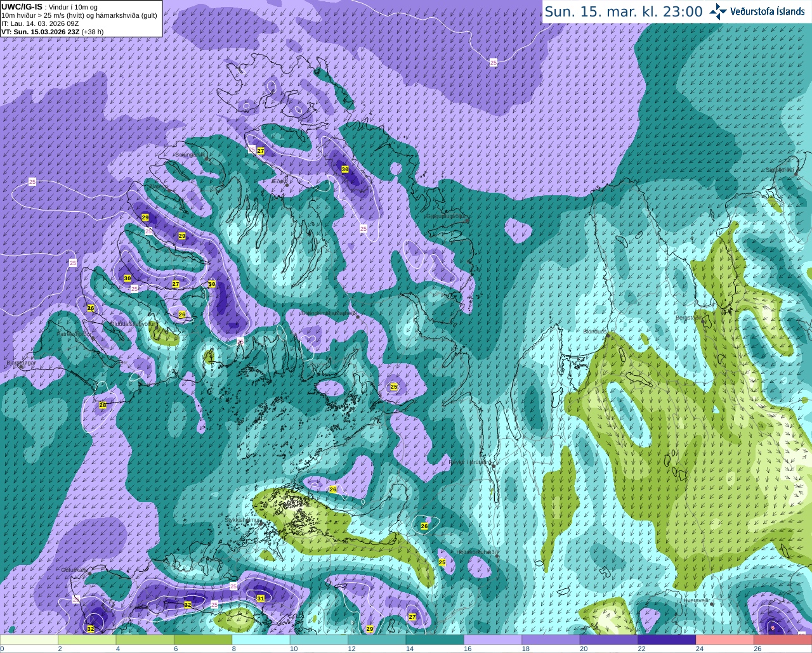The height and width of the screenshot is (653, 812).
Task: Click the 'UWC/IG-IS' model title text
Action: point(22,7)
